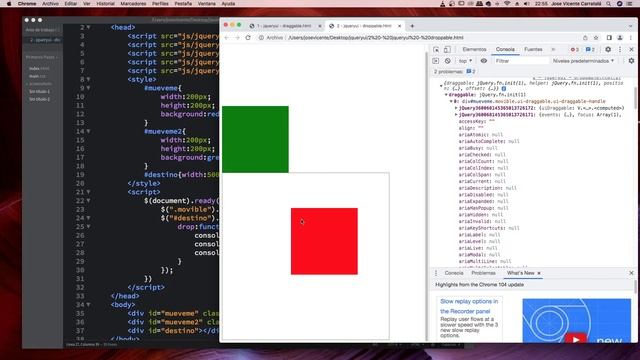Go back using Chrome's back arrow
Screen dimensions: 640x360
(x=227, y=38)
